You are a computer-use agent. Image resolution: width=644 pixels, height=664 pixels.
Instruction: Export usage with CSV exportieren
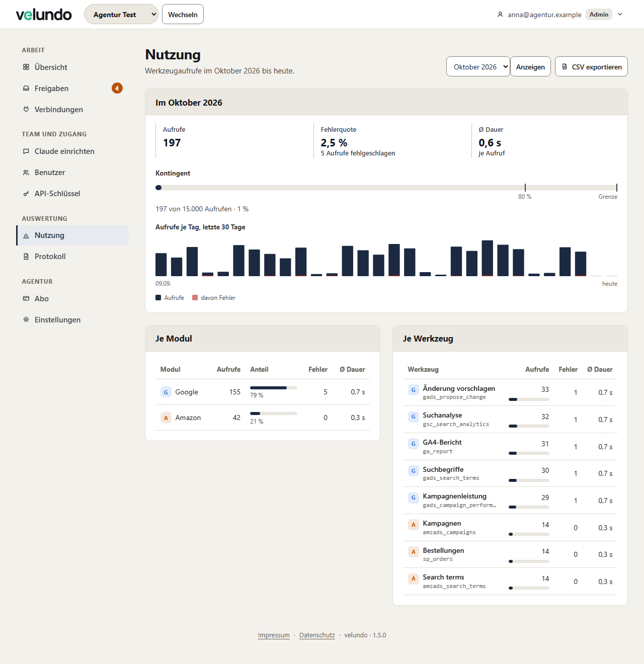591,66
